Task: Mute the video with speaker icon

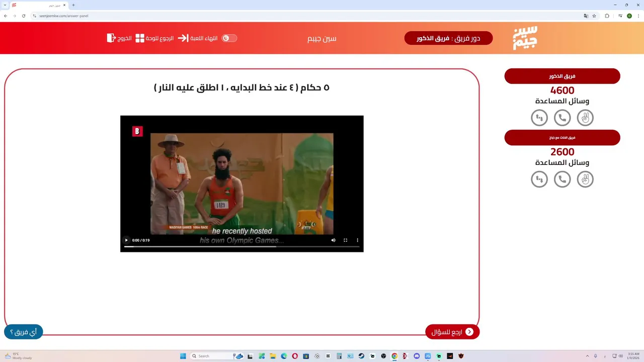Action: pyautogui.click(x=333, y=240)
